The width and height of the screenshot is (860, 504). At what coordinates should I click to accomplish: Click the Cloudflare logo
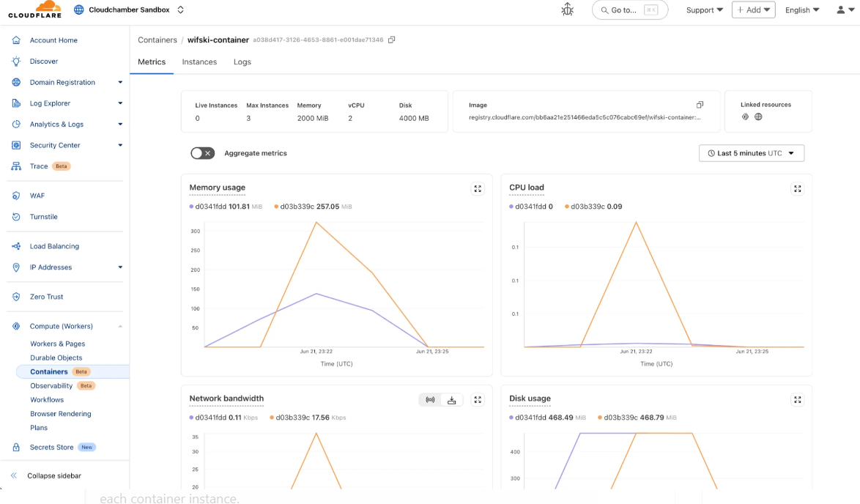tap(34, 10)
